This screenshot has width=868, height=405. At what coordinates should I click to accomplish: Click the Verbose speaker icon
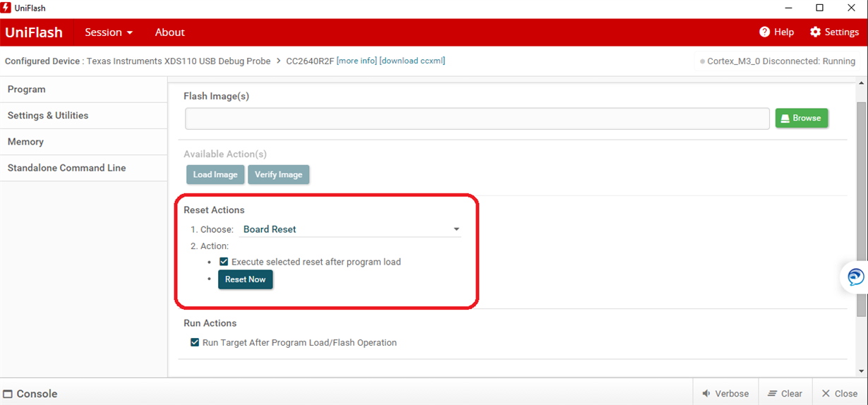pos(706,394)
